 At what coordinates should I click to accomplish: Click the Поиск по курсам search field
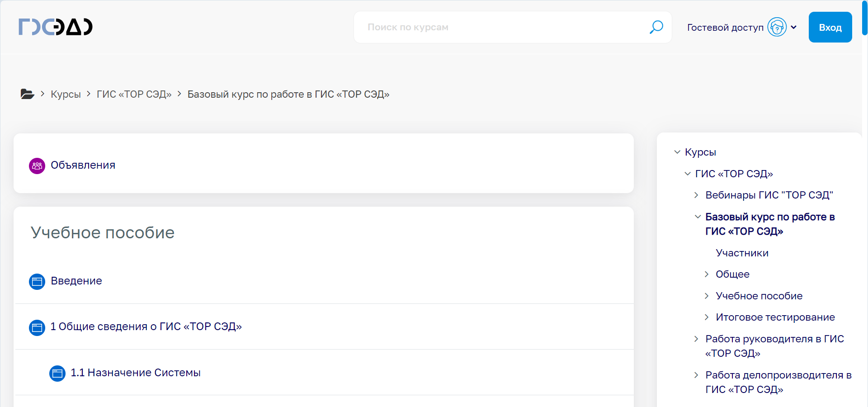[x=502, y=27]
